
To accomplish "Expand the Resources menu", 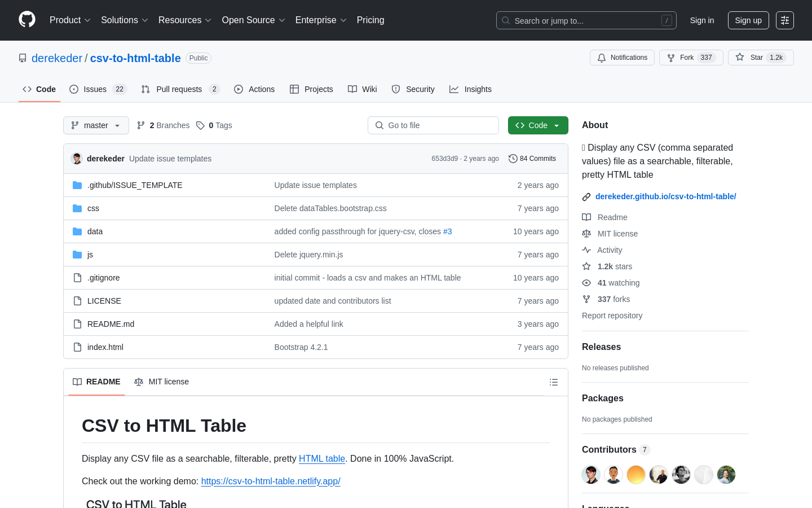I will 185,20.
